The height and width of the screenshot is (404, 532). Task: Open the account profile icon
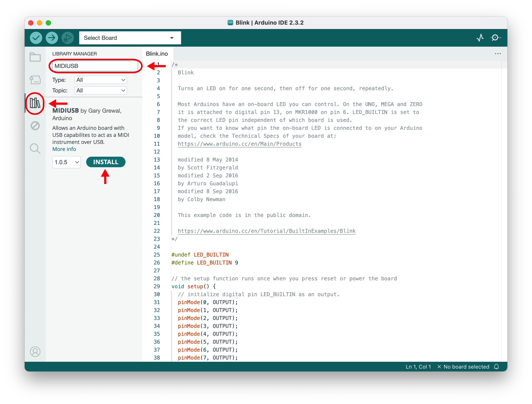(x=35, y=352)
